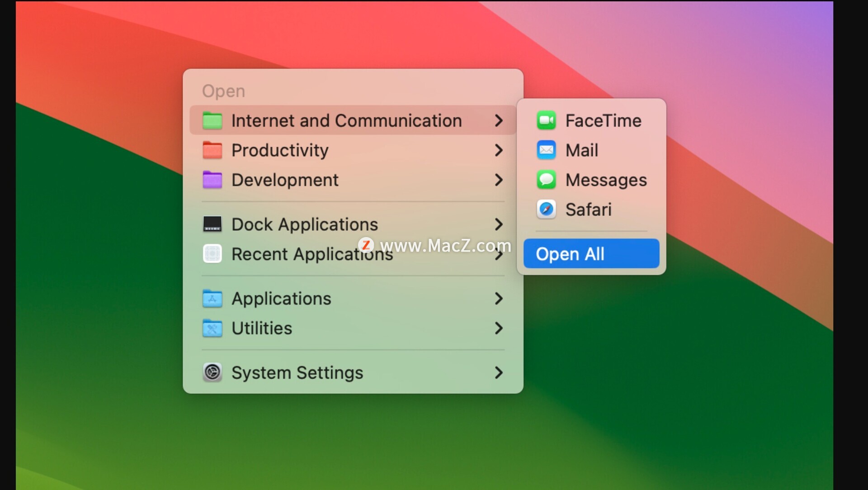
Task: Select the Dock Applications entry
Action: (353, 224)
